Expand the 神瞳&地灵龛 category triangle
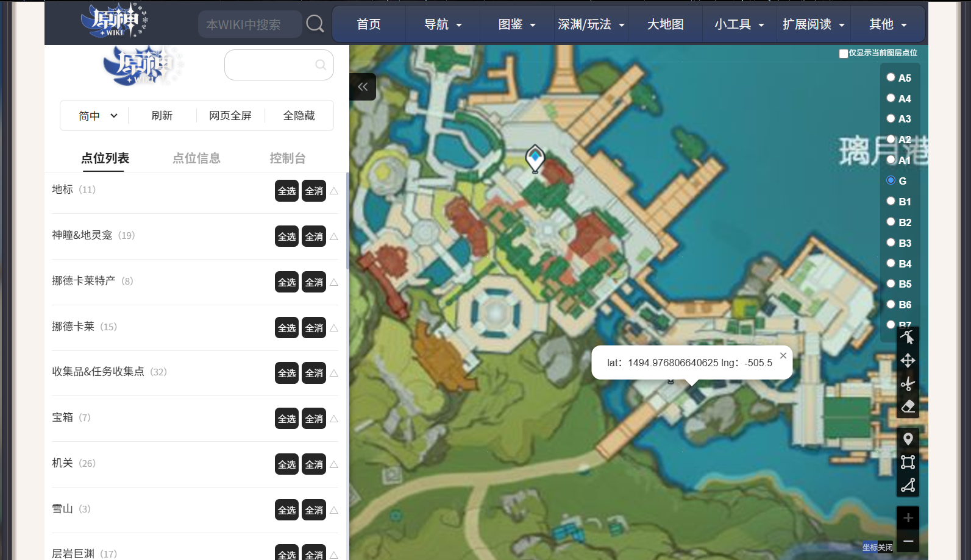This screenshot has width=971, height=560. (x=334, y=236)
